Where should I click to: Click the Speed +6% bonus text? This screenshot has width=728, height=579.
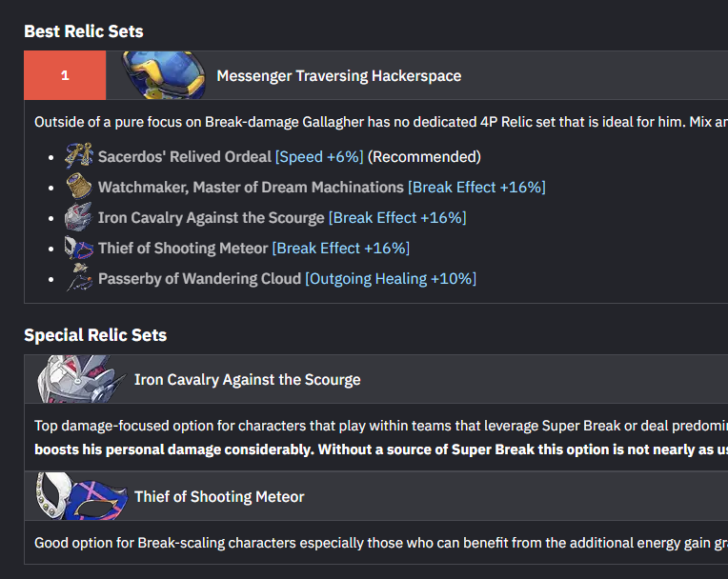coord(319,157)
